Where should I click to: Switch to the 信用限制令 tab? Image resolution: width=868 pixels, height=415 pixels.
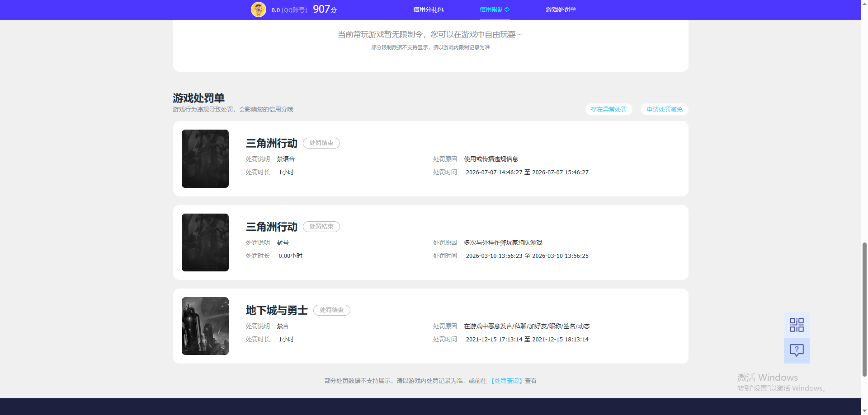[495, 9]
